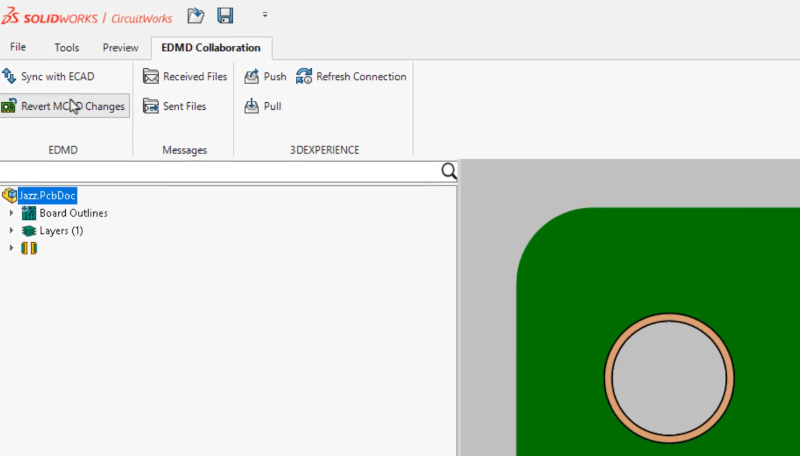Viewport: 800px width, 456px height.
Task: Click the Sync with ECAD icon
Action: pyautogui.click(x=10, y=77)
